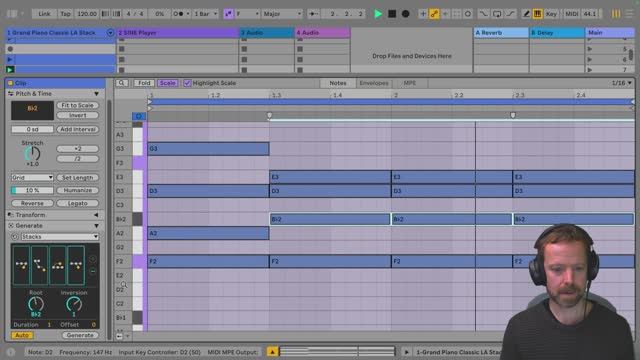Viewport: 640px width, 360px height.
Task: Select the second Stacks chord pattern
Action: point(40,265)
